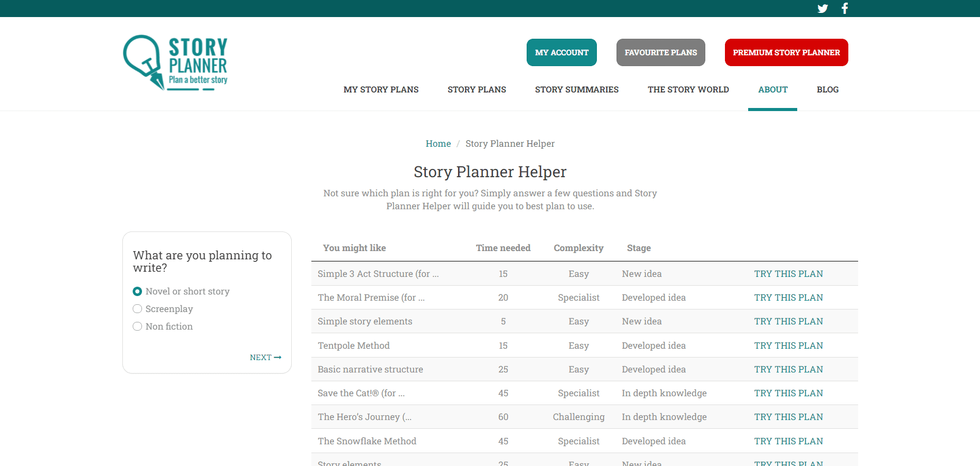This screenshot has height=466, width=980.
Task: Open the Facebook social icon
Action: [845, 8]
